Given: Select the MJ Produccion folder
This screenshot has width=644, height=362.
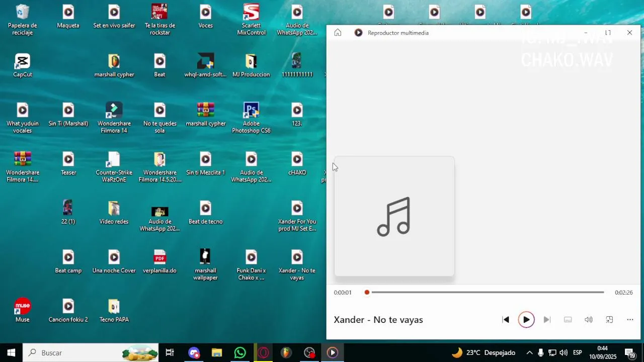Looking at the screenshot, I should (x=251, y=66).
